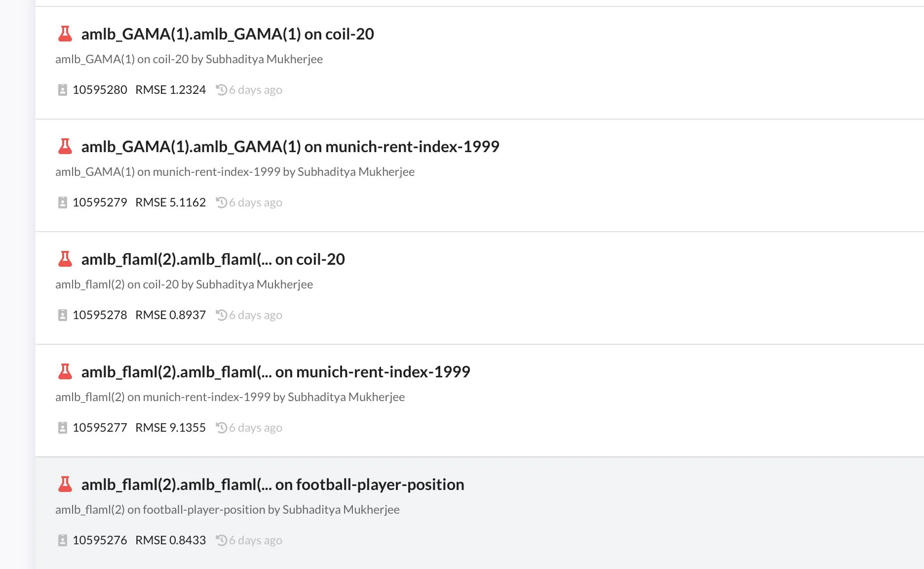Click the history clock icon for run 10595280
This screenshot has width=924, height=569.
tap(222, 90)
